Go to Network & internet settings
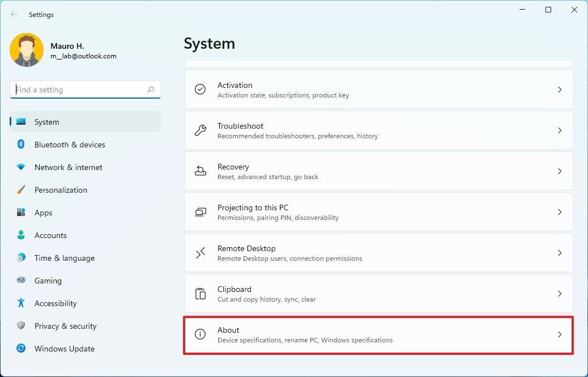The height and width of the screenshot is (377, 588). [x=68, y=167]
